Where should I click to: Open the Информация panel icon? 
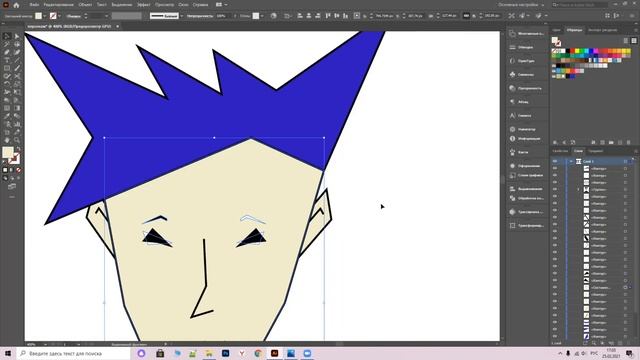coord(512,139)
